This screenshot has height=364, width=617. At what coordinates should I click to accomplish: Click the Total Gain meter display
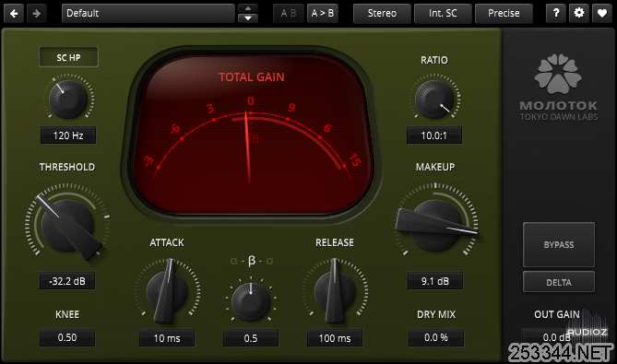coord(251,134)
